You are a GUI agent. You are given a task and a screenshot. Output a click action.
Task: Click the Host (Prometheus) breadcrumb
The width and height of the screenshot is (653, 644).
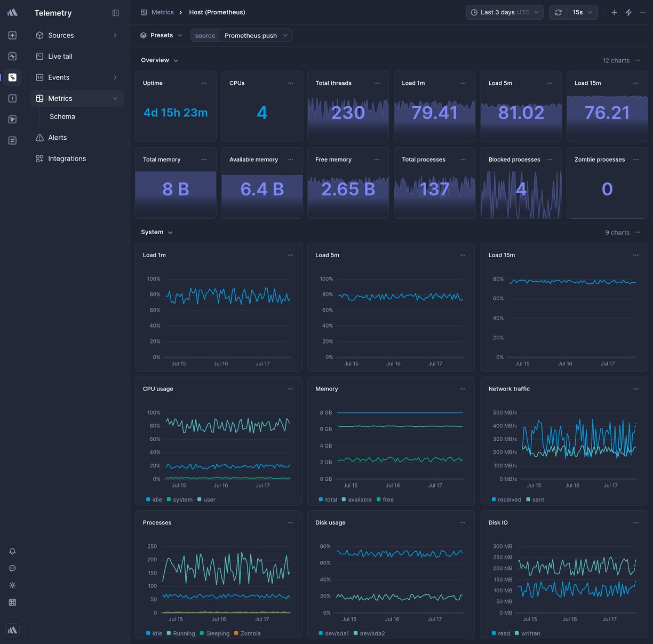pos(217,12)
